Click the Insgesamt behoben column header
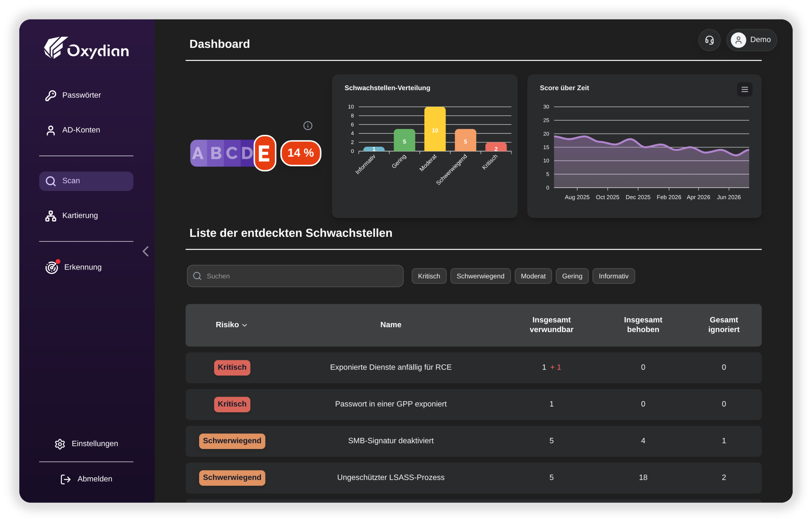The height and width of the screenshot is (522, 812). pos(643,325)
